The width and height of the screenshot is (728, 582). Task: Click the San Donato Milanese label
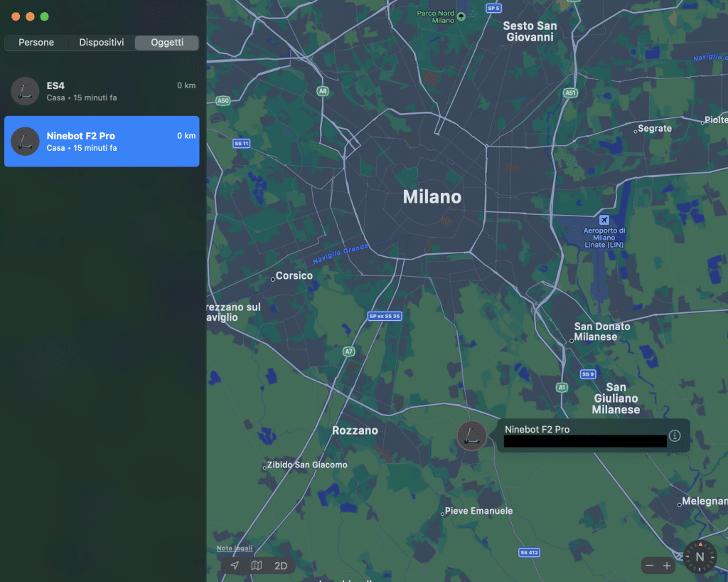[601, 332]
